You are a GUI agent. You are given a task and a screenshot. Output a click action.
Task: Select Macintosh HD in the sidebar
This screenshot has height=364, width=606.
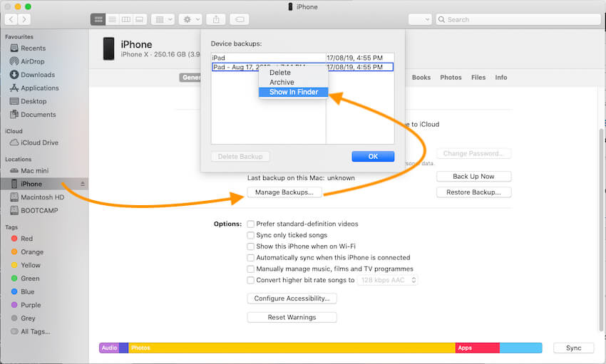tap(42, 197)
